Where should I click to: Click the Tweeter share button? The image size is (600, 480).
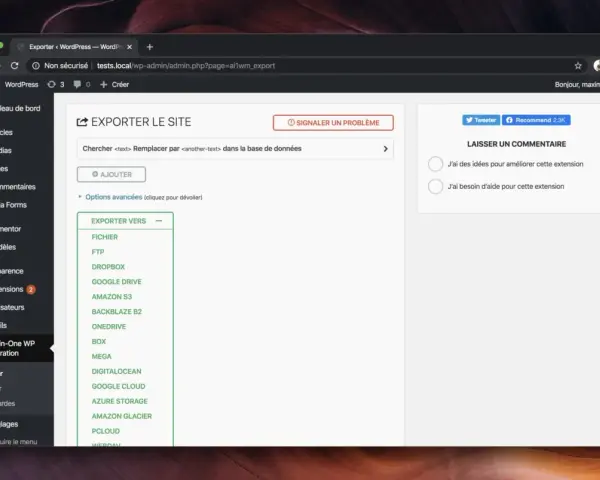481,120
